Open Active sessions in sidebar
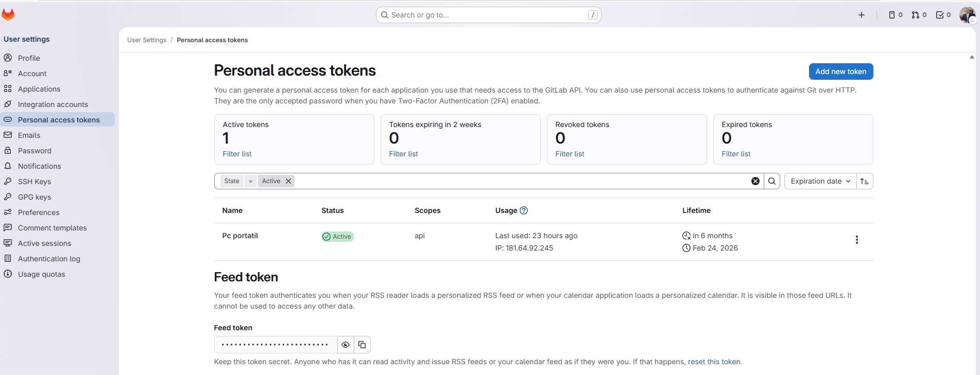The width and height of the screenshot is (980, 375). (44, 243)
